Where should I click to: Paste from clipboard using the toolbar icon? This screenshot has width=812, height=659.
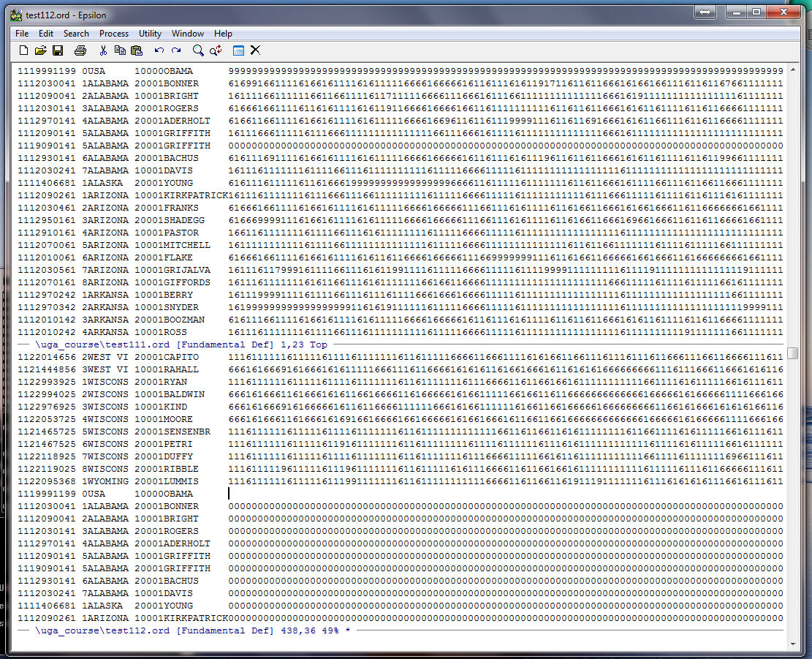137,50
